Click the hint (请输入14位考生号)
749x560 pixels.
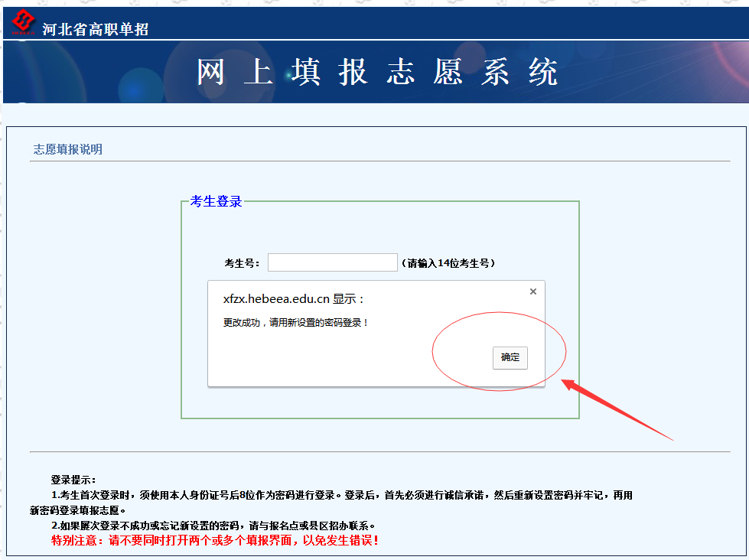tap(448, 263)
